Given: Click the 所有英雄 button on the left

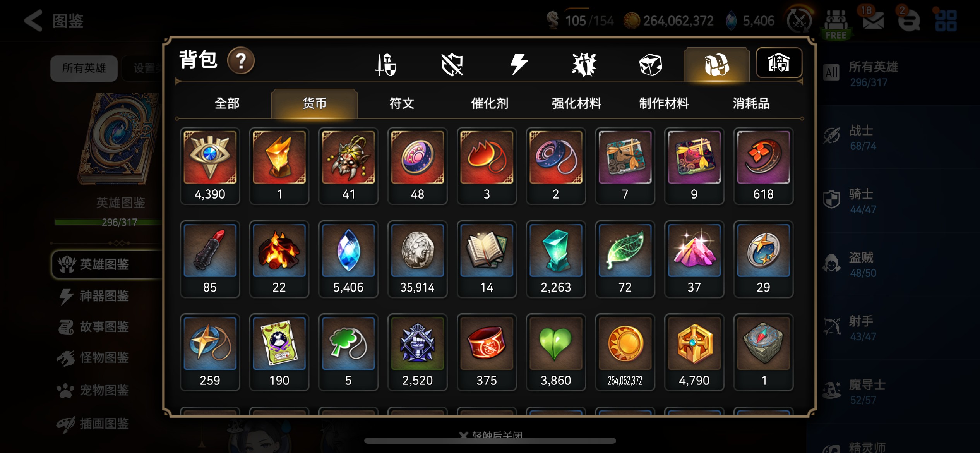Looking at the screenshot, I should pos(84,68).
